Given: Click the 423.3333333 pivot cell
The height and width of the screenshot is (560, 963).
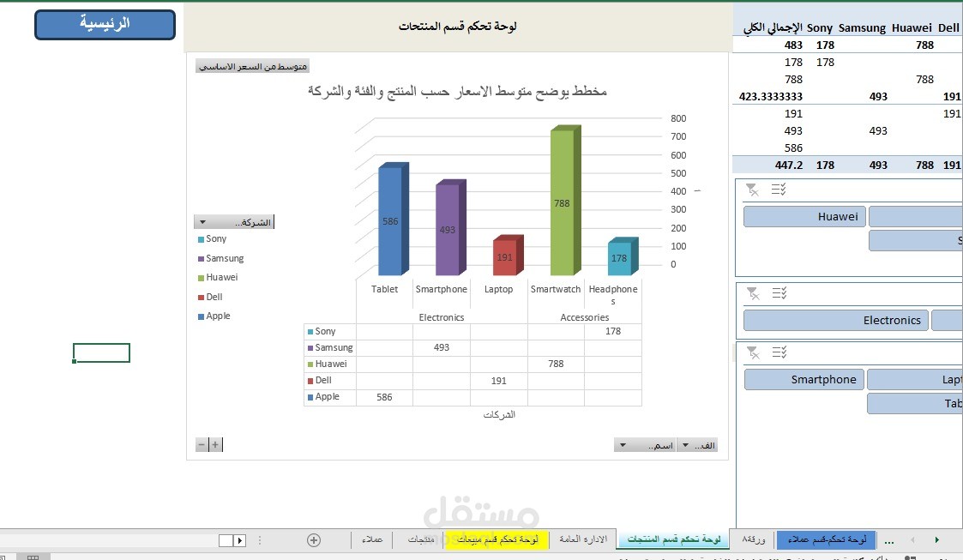Looking at the screenshot, I should [x=770, y=96].
